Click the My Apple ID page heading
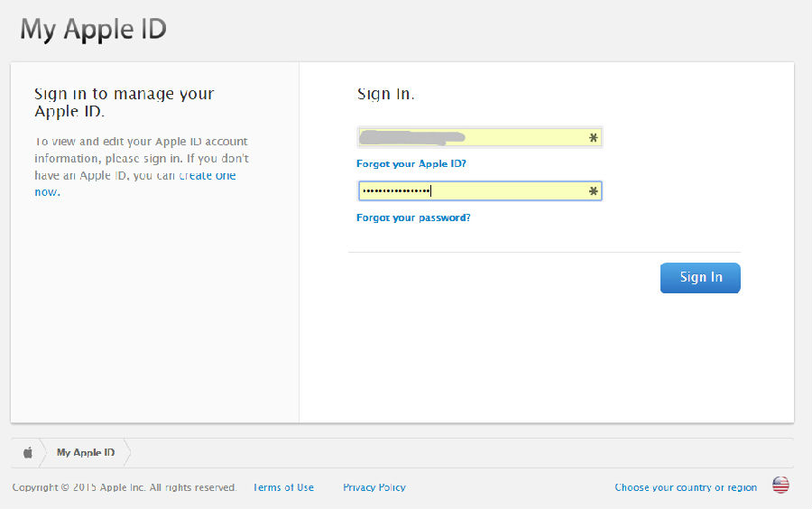Image resolution: width=812 pixels, height=509 pixels. coord(93,30)
